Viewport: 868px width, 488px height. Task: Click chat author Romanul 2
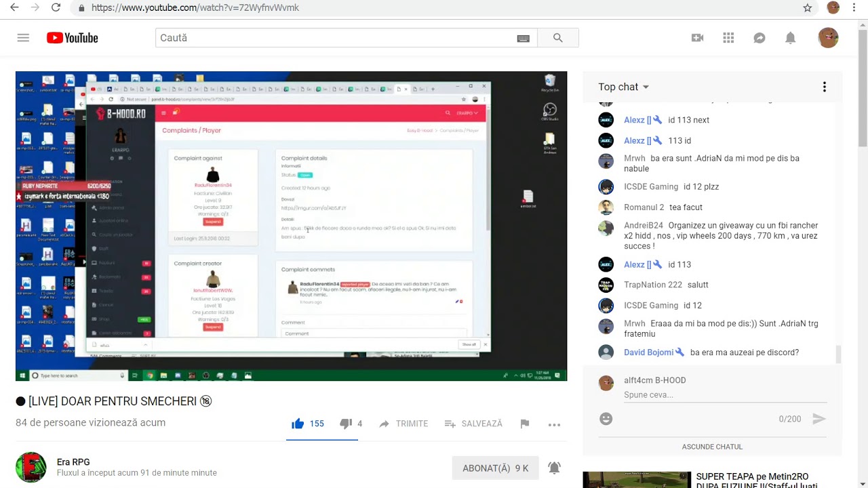coord(644,207)
